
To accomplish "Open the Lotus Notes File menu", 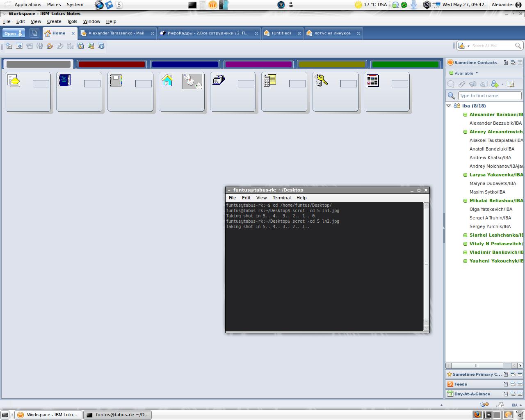I will pos(7,21).
